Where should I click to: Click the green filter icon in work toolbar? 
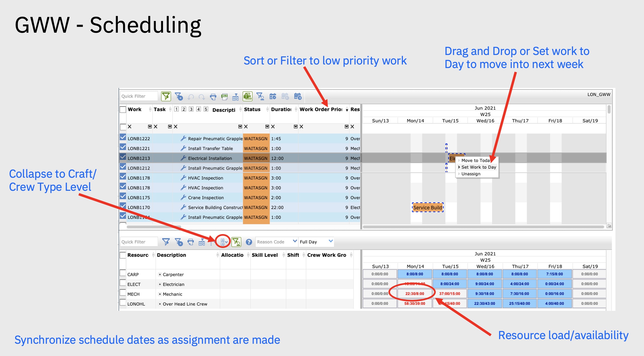pyautogui.click(x=166, y=96)
